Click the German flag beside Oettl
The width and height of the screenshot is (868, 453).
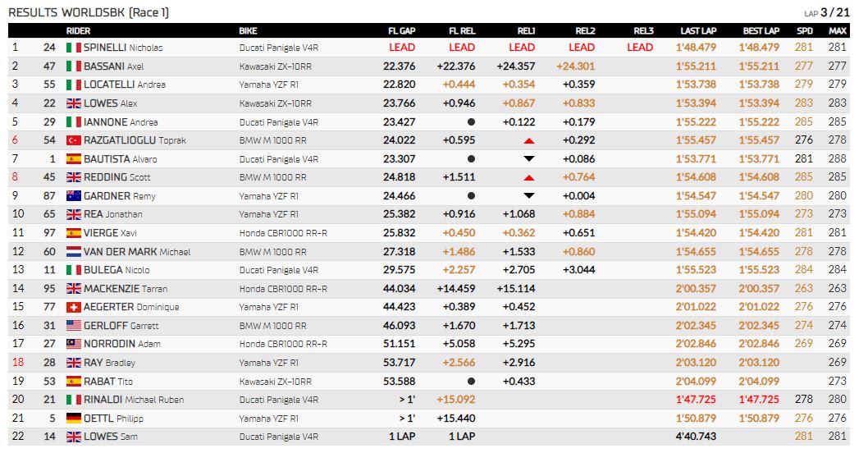coord(74,418)
